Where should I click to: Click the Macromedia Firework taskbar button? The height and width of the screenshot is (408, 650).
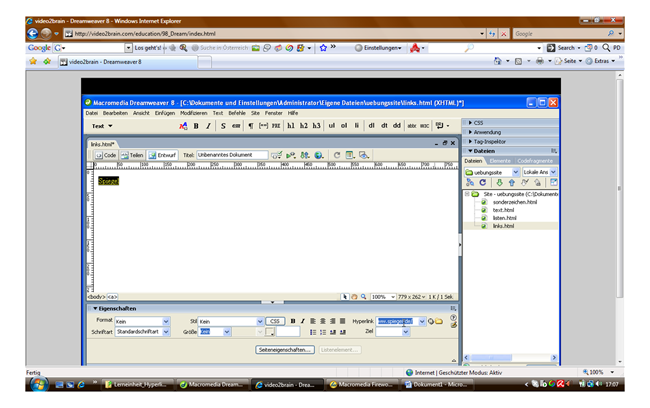click(x=361, y=385)
